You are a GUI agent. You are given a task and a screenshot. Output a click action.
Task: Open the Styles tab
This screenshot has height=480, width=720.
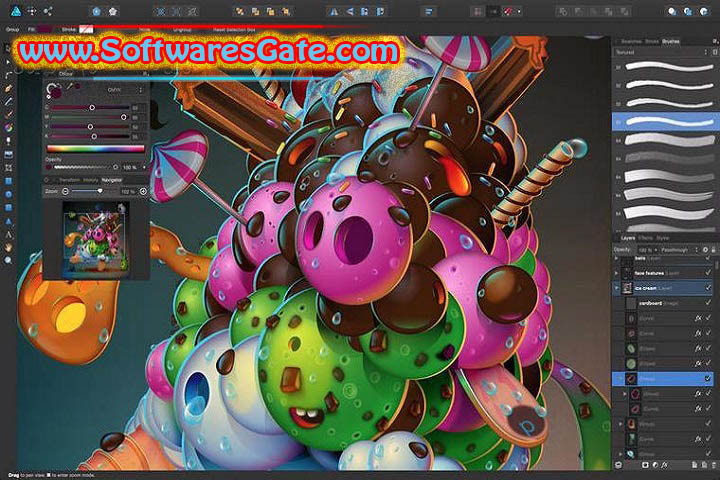[x=662, y=238]
